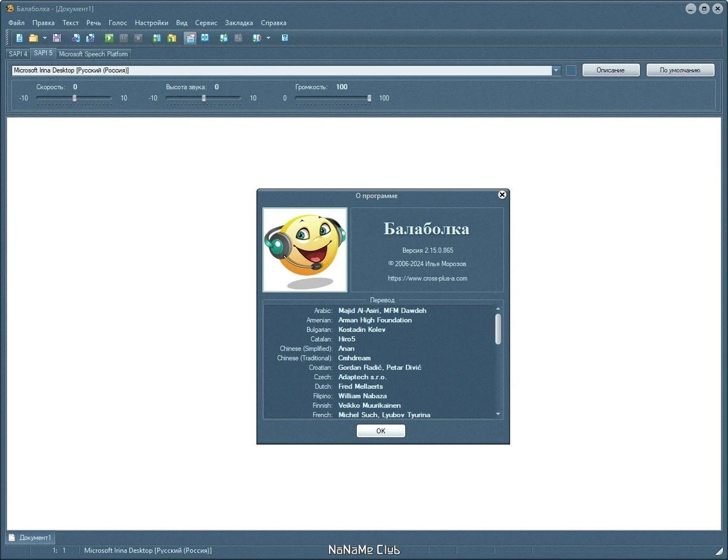Click the Громкость slider handle
728x560 pixels.
(369, 98)
